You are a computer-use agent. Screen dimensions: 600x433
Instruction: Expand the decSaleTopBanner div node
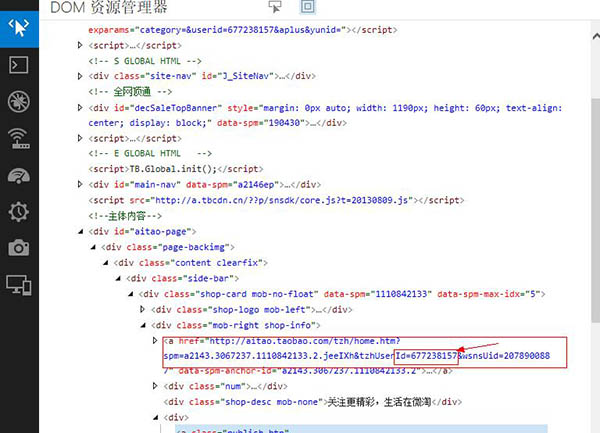(80, 107)
